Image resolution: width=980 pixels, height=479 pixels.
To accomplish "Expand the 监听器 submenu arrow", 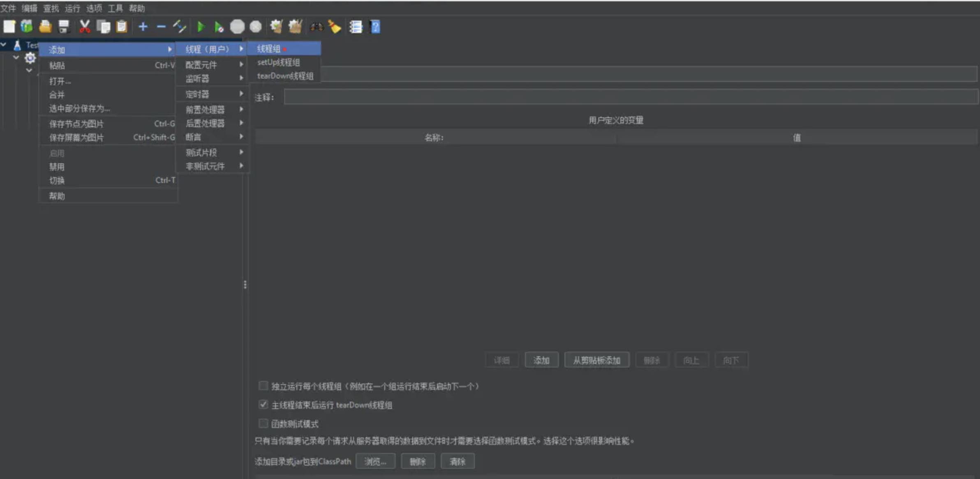I will point(241,78).
